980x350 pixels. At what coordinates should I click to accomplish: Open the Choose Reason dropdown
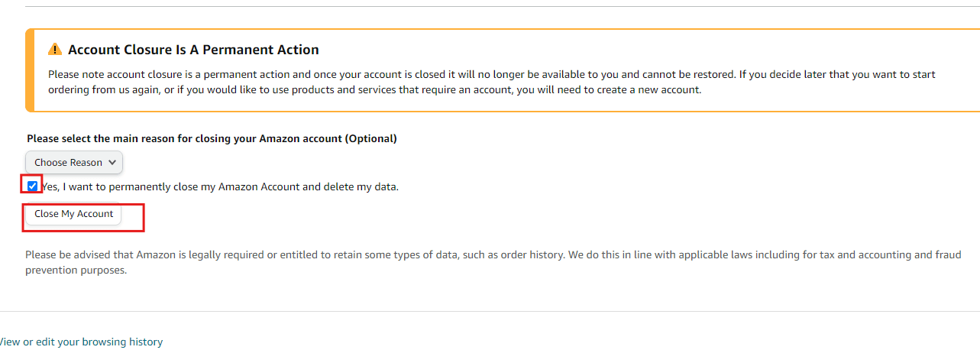74,162
